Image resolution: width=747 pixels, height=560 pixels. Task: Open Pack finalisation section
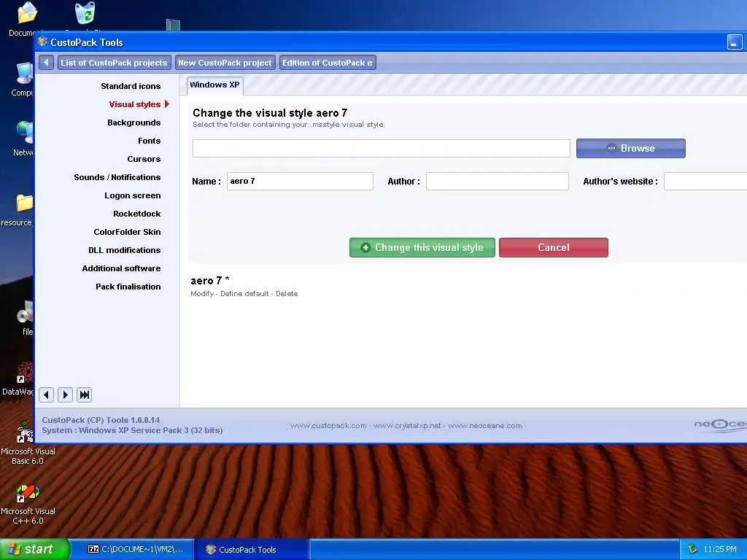pos(128,287)
